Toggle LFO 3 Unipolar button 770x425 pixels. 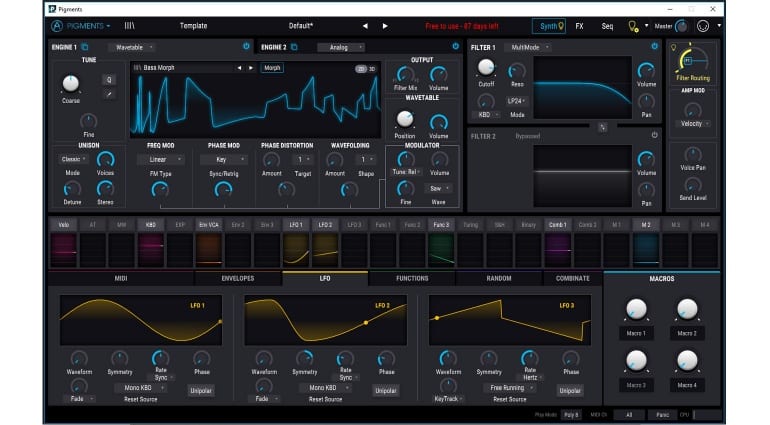coord(570,391)
